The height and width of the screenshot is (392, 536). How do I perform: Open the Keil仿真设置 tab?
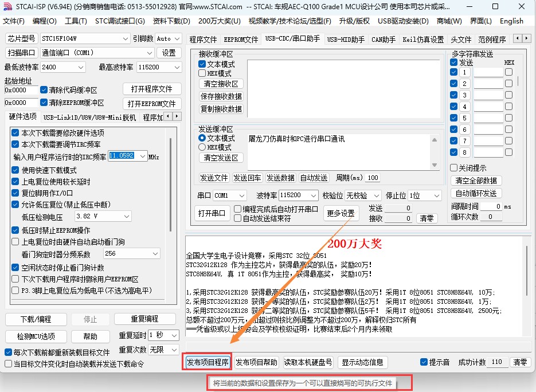pos(423,40)
